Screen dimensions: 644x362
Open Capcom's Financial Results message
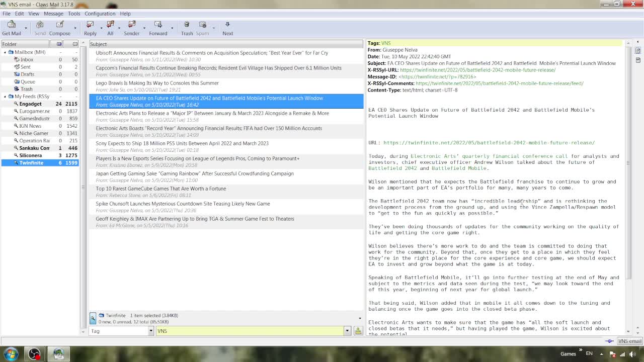226,71
